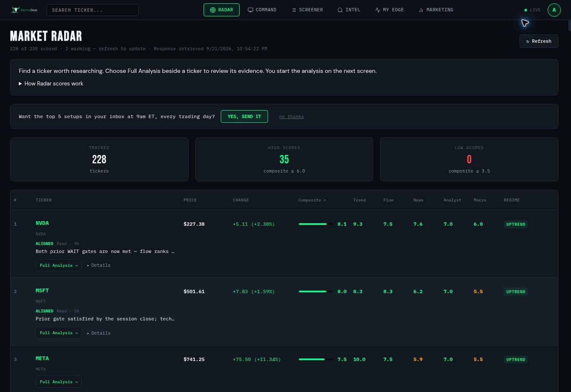
Task: Click the KormuDesk logo
Action: pyautogui.click(x=24, y=10)
